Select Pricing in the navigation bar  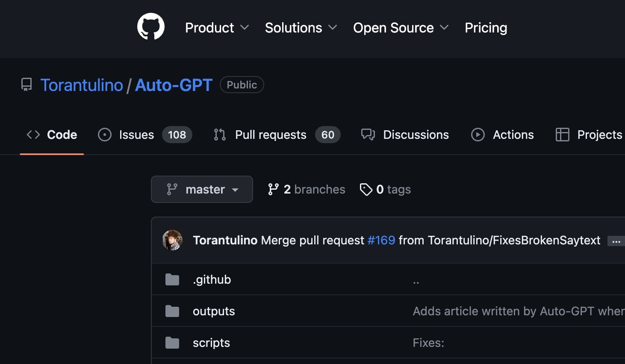click(486, 27)
